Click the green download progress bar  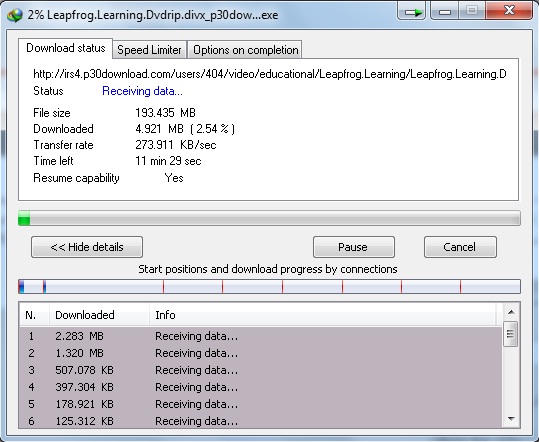269,218
